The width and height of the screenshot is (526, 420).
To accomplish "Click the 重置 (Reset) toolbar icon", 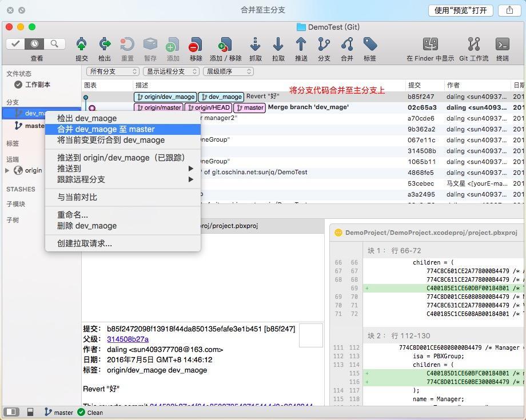I will [127, 45].
